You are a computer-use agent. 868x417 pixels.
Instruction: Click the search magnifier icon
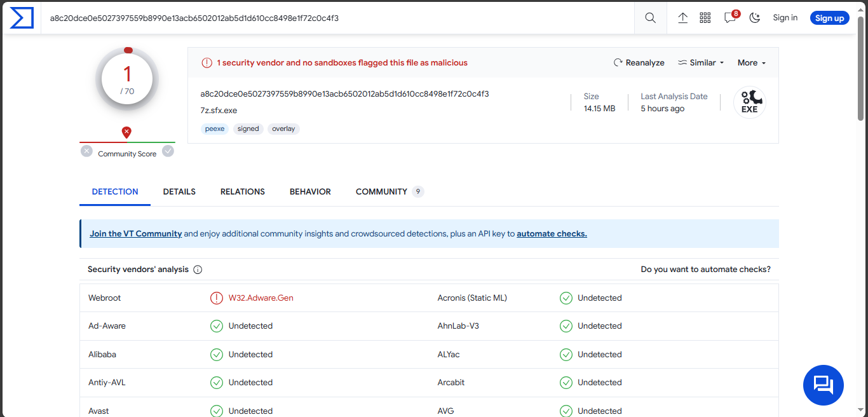(650, 18)
